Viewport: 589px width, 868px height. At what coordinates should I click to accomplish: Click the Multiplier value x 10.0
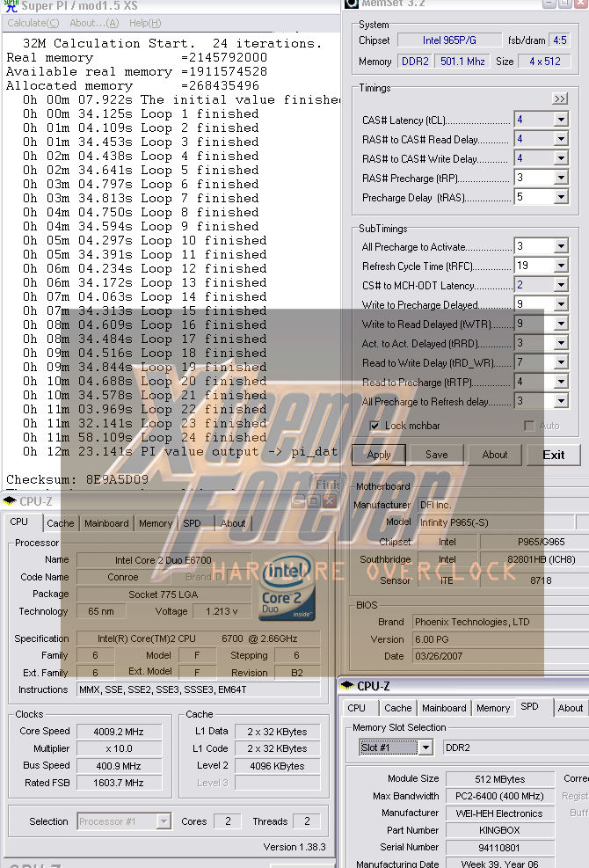[x=119, y=748]
